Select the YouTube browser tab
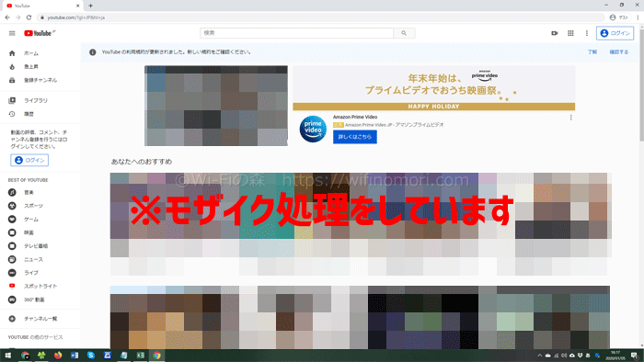 click(41, 6)
